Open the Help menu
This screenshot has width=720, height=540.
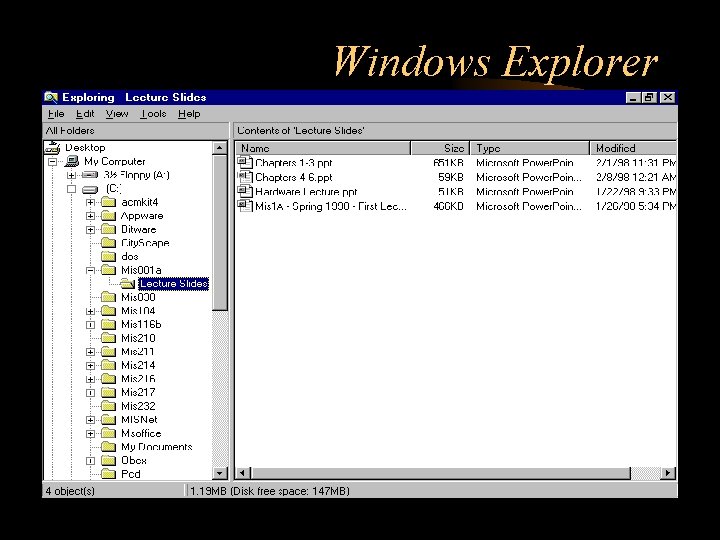click(x=189, y=114)
